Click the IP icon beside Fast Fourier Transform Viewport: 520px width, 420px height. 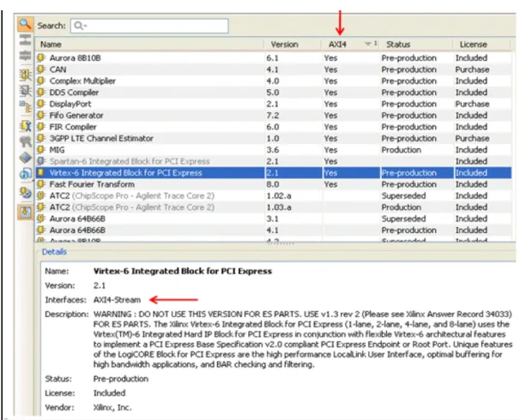(41, 184)
